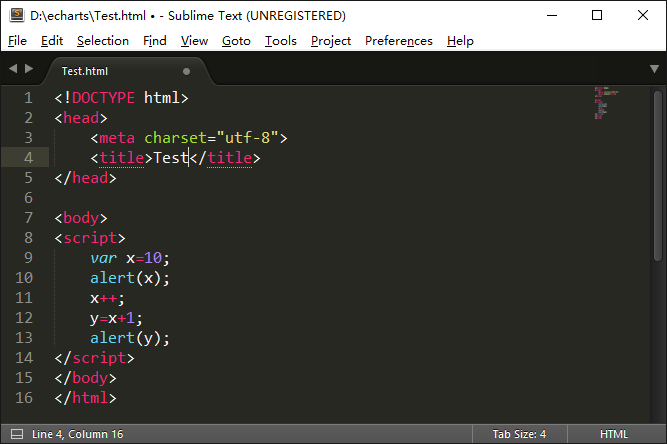Click the opening body tag on line 7
667x444 pixels.
[x=81, y=218]
